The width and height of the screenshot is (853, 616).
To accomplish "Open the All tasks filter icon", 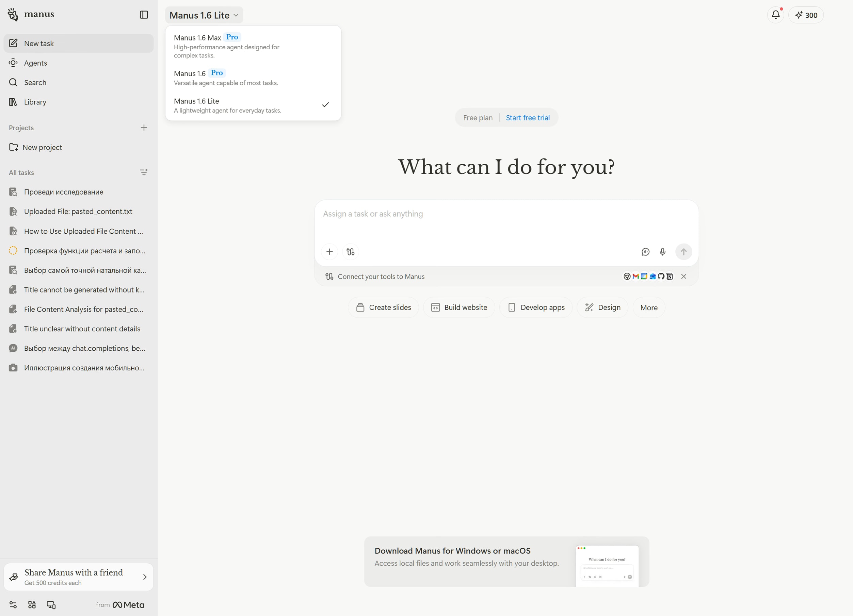I will coord(144,172).
